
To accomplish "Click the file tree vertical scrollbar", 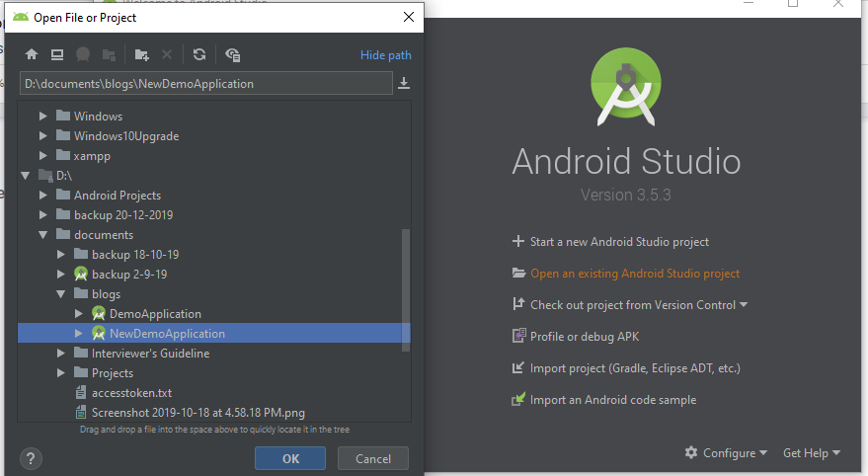I will pos(406,290).
